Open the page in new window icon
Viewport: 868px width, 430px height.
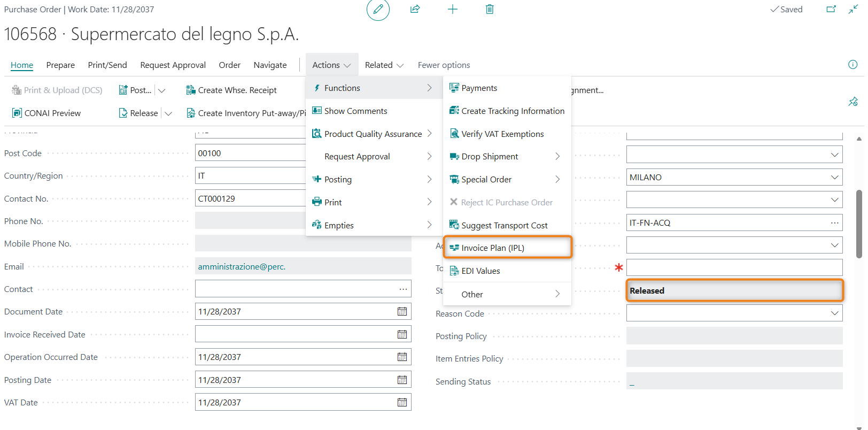click(x=831, y=10)
